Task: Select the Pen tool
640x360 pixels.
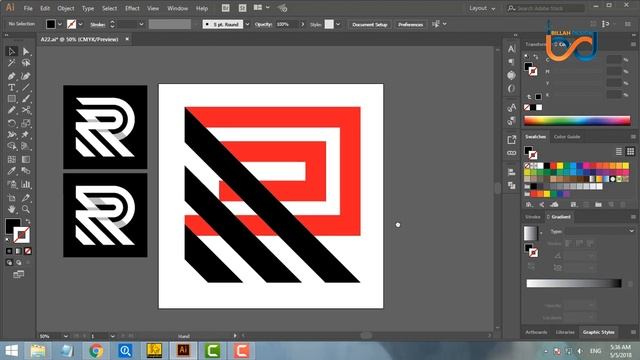Action: click(x=11, y=76)
